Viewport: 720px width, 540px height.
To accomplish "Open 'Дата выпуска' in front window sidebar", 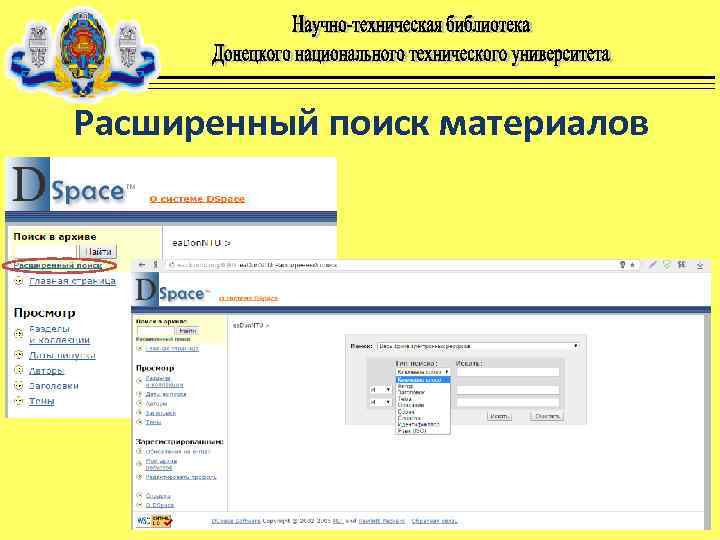I will (166, 394).
